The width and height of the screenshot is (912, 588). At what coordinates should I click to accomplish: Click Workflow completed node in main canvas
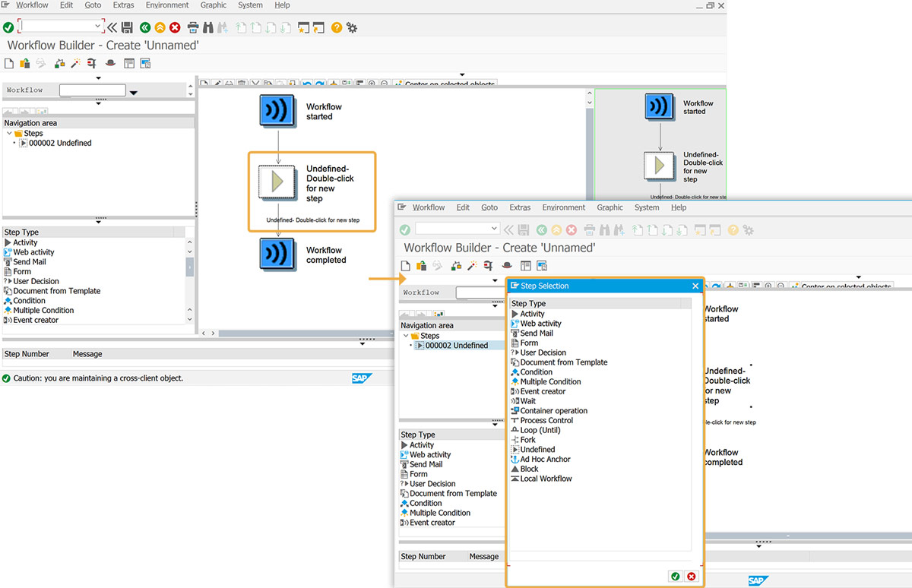(279, 254)
